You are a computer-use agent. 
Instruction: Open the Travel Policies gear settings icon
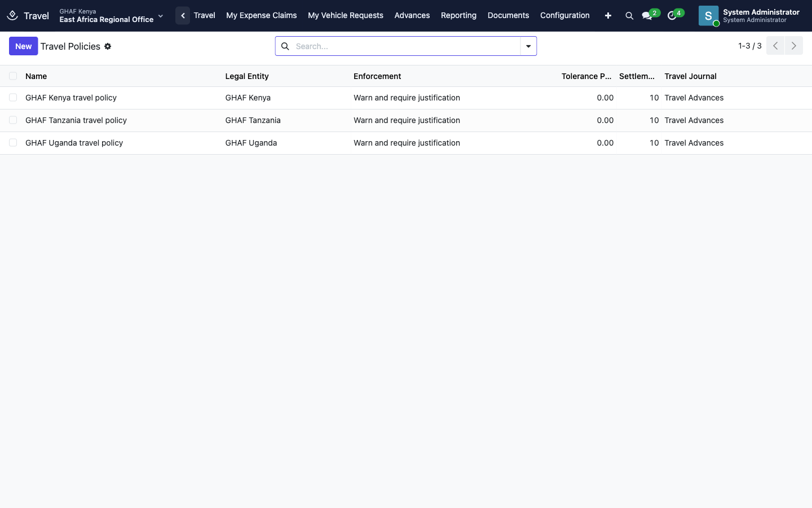[108, 46]
